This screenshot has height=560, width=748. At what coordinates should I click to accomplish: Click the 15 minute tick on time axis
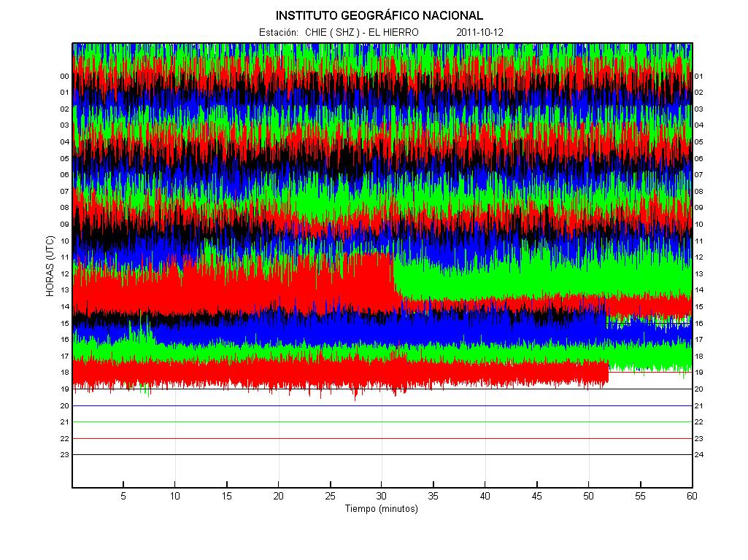(227, 496)
